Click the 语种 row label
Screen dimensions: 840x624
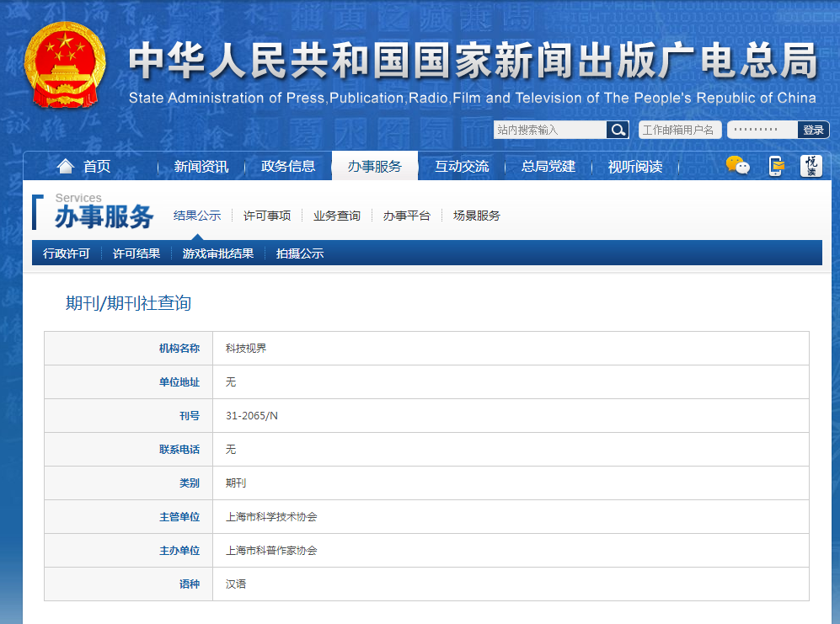190,584
